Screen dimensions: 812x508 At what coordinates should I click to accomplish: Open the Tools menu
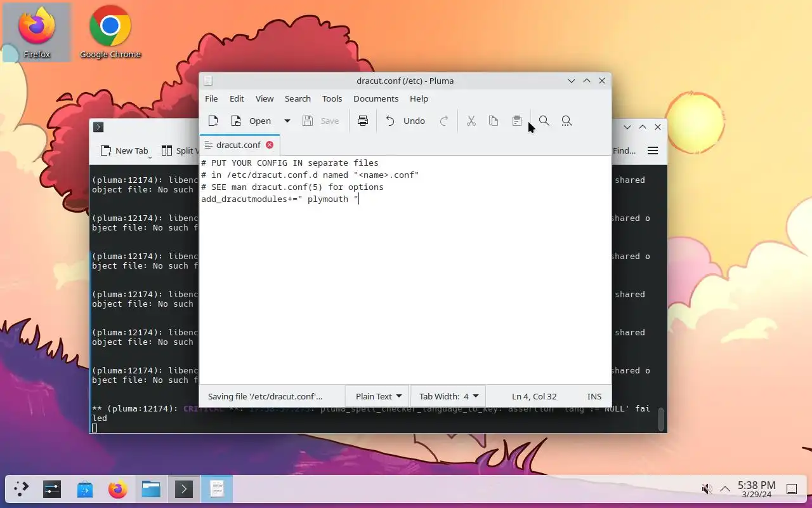click(332, 98)
